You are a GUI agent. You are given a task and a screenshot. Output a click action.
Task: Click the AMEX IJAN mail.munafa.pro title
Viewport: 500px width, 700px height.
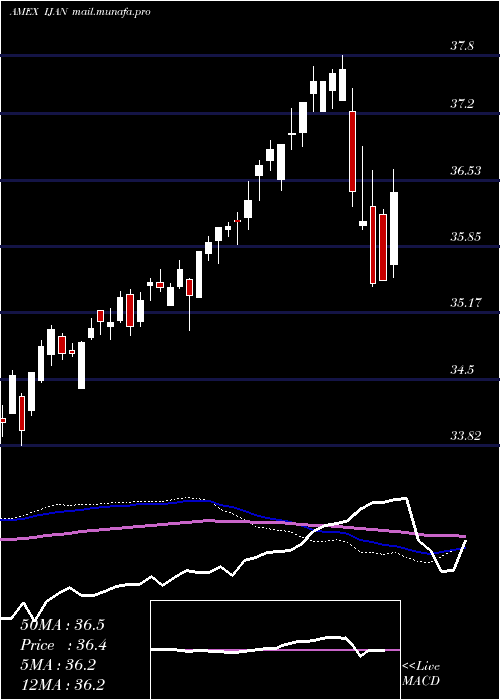coord(80,12)
